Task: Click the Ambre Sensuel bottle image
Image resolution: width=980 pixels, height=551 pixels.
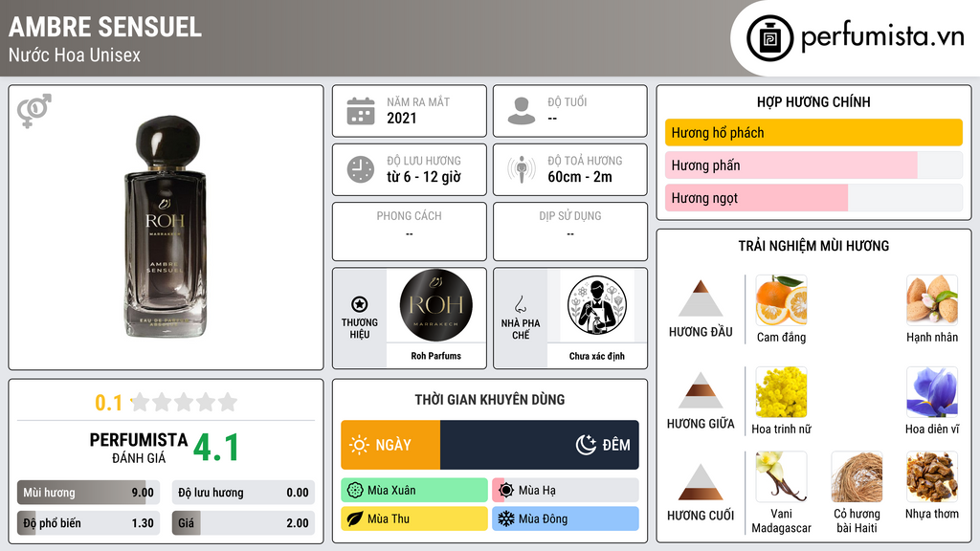Action: 166,226
